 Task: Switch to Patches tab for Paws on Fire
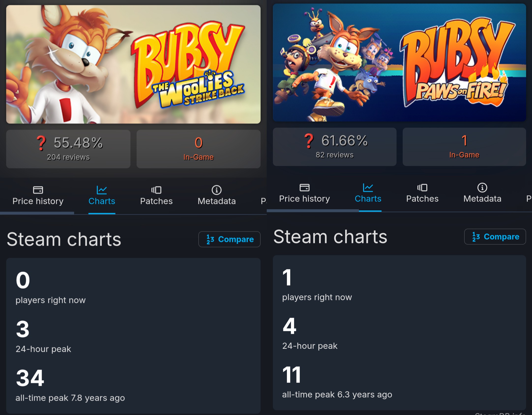tap(422, 199)
